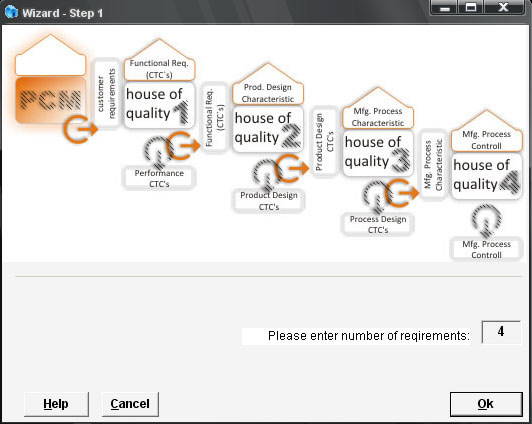
Task: Click the number of requirements input field
Action: click(501, 332)
